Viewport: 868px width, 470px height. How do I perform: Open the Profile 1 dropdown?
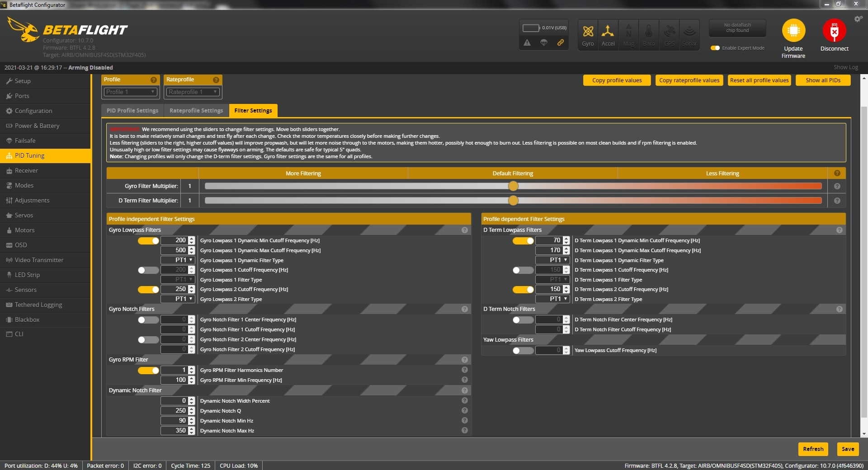point(130,92)
